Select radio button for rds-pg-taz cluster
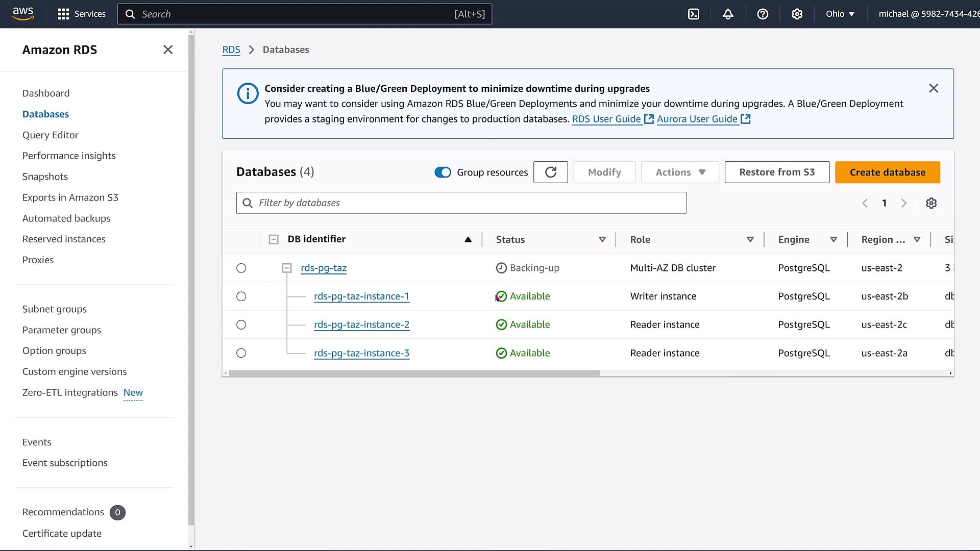 pyautogui.click(x=241, y=268)
